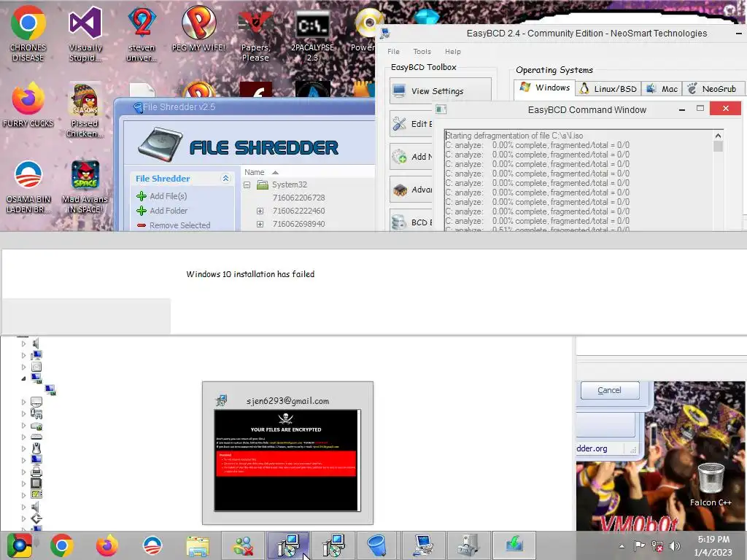747x560 pixels.
Task: Select the Mad Avians IN SPACE! desktop icon
Action: [85, 187]
